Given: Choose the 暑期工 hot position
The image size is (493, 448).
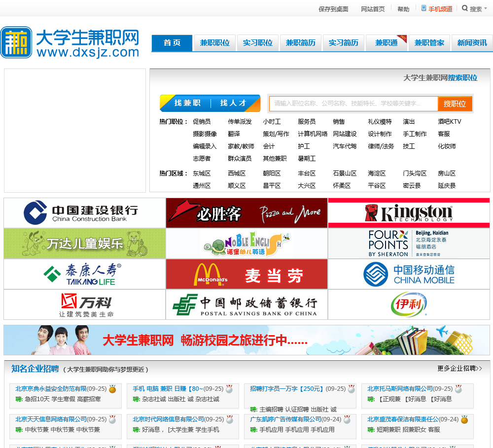Looking at the screenshot, I should [x=307, y=158].
